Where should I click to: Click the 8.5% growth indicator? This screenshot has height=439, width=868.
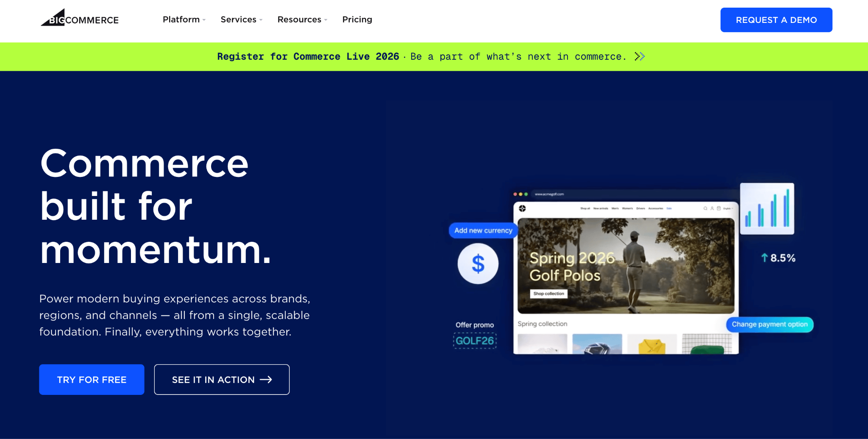click(x=778, y=258)
